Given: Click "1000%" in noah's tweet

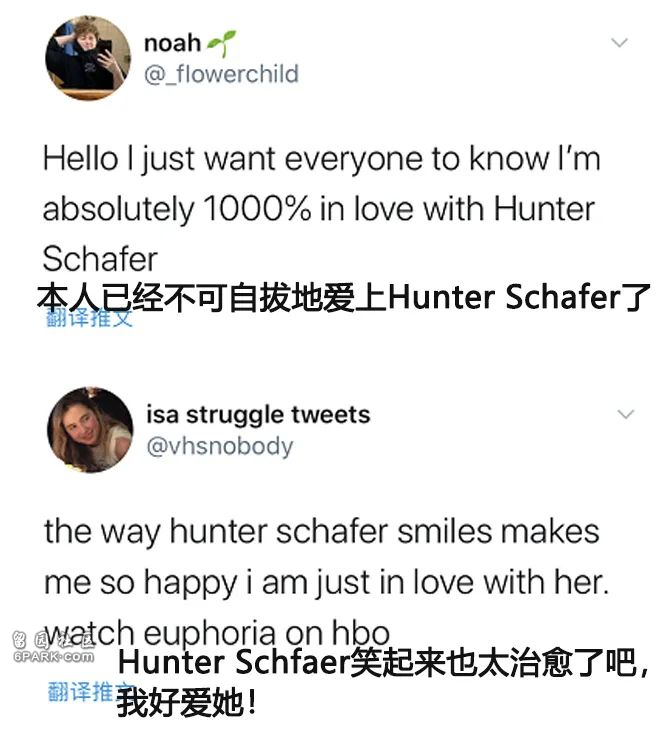Looking at the screenshot, I should click(x=257, y=208).
